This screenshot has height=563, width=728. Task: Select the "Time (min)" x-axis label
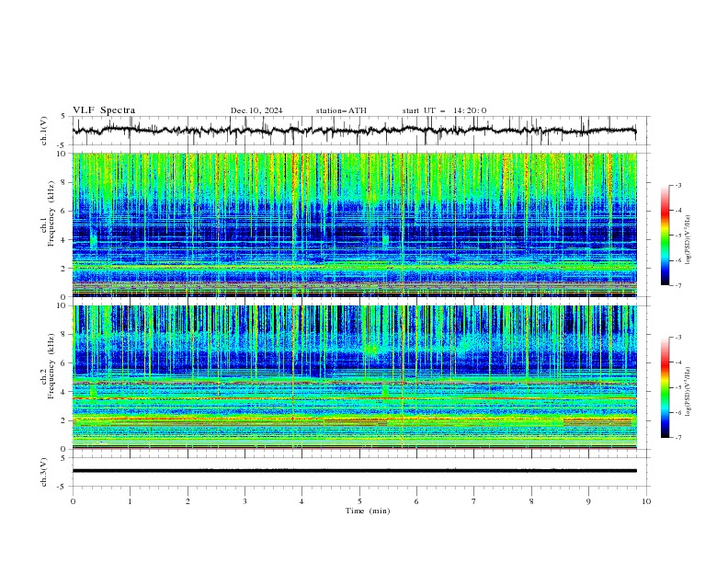[368, 511]
